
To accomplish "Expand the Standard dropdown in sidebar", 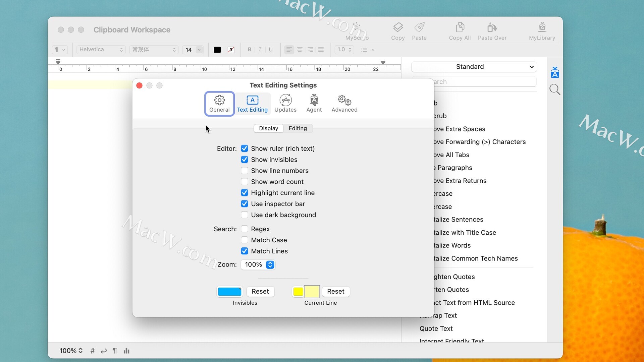I will point(474,67).
